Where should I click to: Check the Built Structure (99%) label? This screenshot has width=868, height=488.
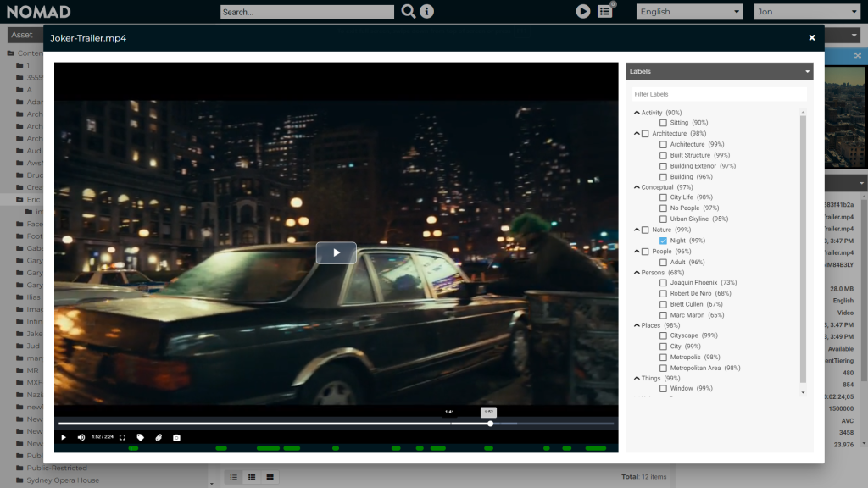click(x=663, y=155)
